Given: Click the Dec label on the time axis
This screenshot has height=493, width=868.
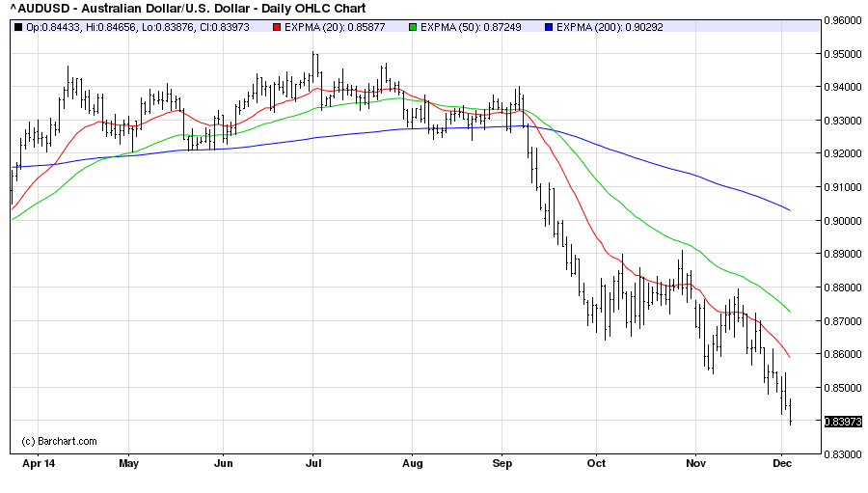Looking at the screenshot, I should point(782,462).
